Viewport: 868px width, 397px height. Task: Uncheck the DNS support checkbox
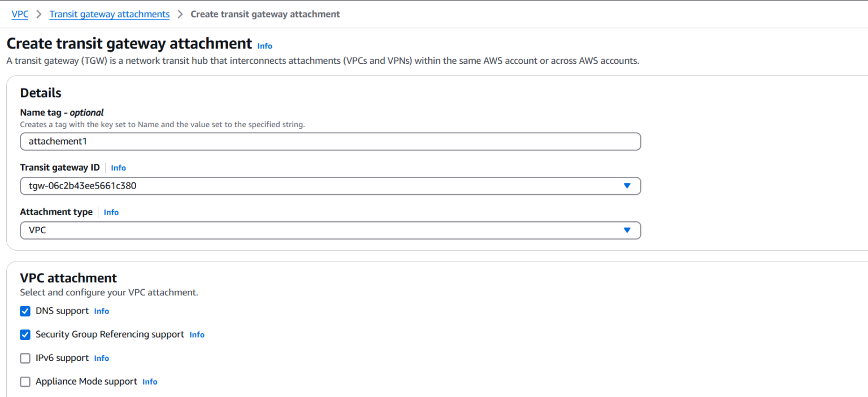coord(25,311)
